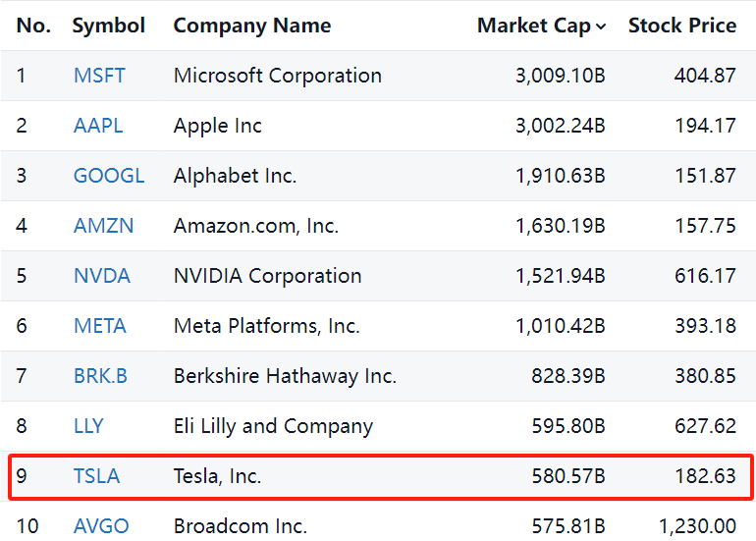
Task: Open the GOOGL ticker link
Action: pos(109,176)
